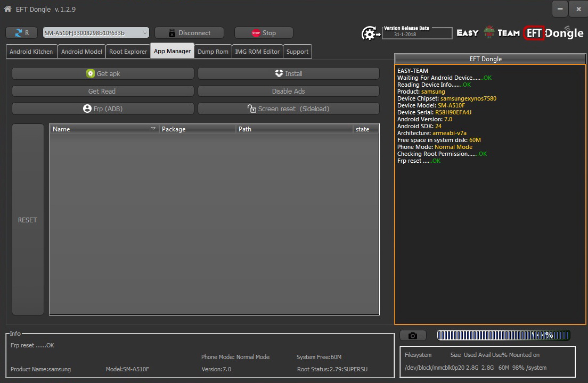Click the Package column header
Image resolution: width=588 pixels, height=383 pixels.
[x=198, y=129]
